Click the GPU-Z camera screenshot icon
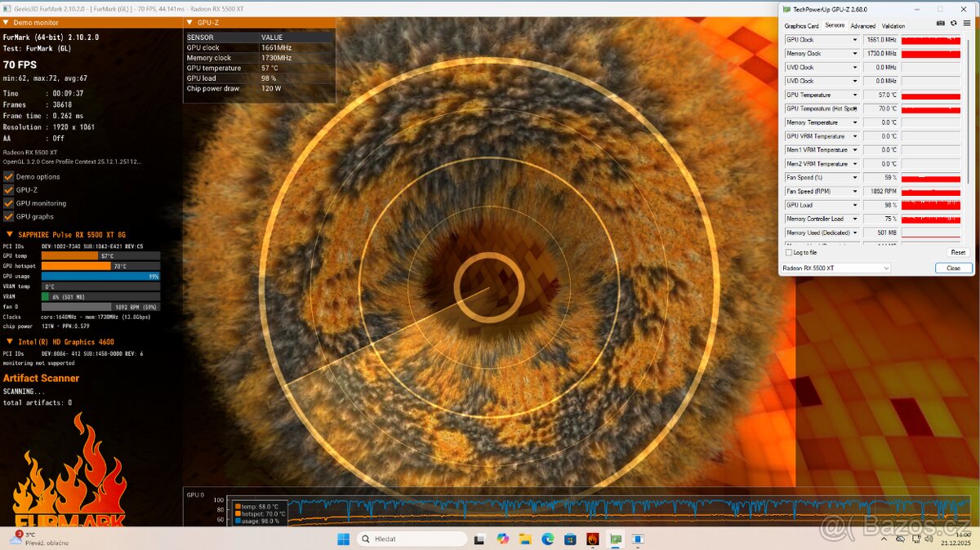This screenshot has width=980, height=550. tap(940, 23)
